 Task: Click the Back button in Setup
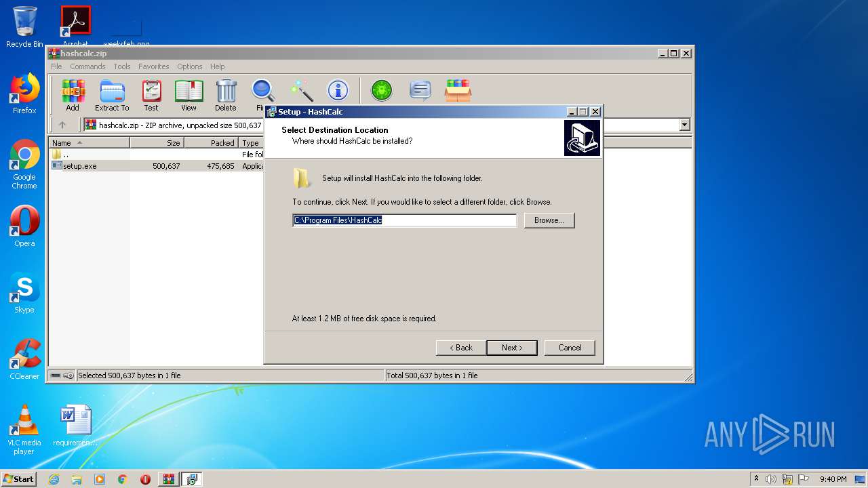click(x=461, y=348)
